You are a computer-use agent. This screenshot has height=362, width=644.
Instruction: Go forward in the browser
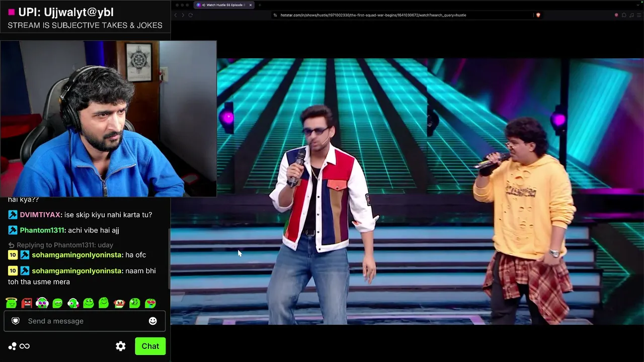183,15
